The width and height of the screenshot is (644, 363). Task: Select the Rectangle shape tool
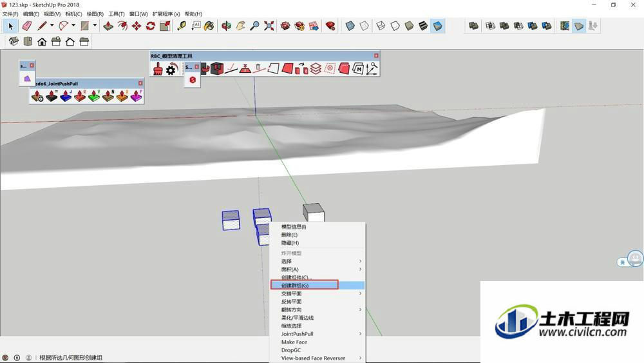pyautogui.click(x=85, y=26)
